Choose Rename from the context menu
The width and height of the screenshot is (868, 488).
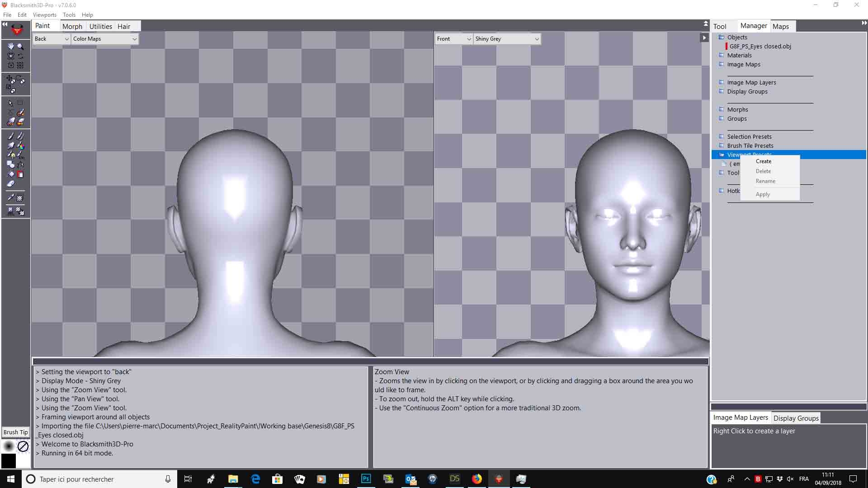tap(770, 181)
